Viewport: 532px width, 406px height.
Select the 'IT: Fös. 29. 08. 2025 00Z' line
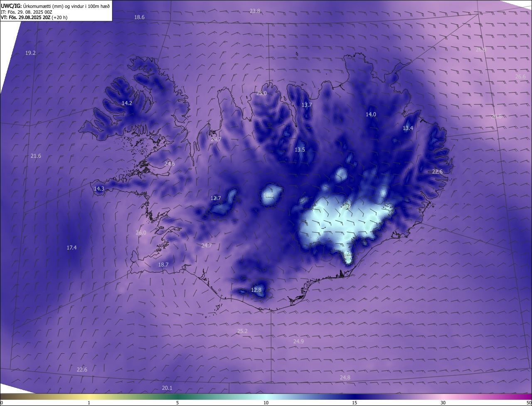pos(27,12)
